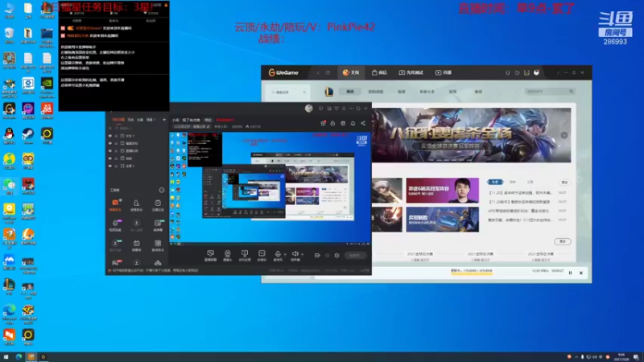Click the headset support icon in the streaming header
The image size is (644, 362).
(353, 123)
